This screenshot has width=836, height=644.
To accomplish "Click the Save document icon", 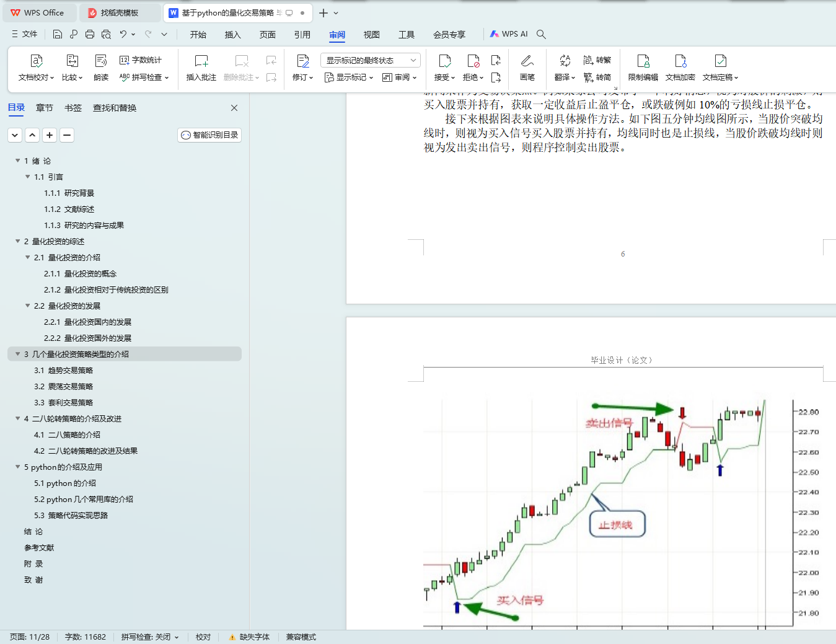I will point(58,34).
